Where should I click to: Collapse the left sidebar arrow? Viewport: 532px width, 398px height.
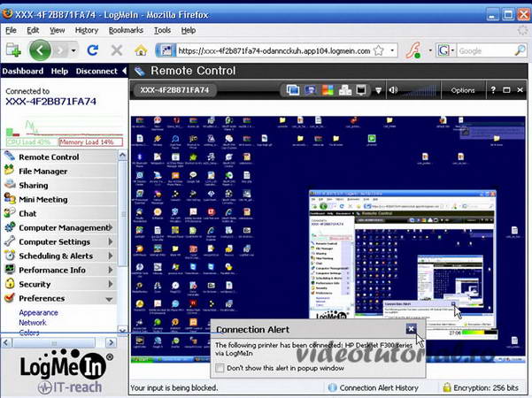pyautogui.click(x=124, y=71)
